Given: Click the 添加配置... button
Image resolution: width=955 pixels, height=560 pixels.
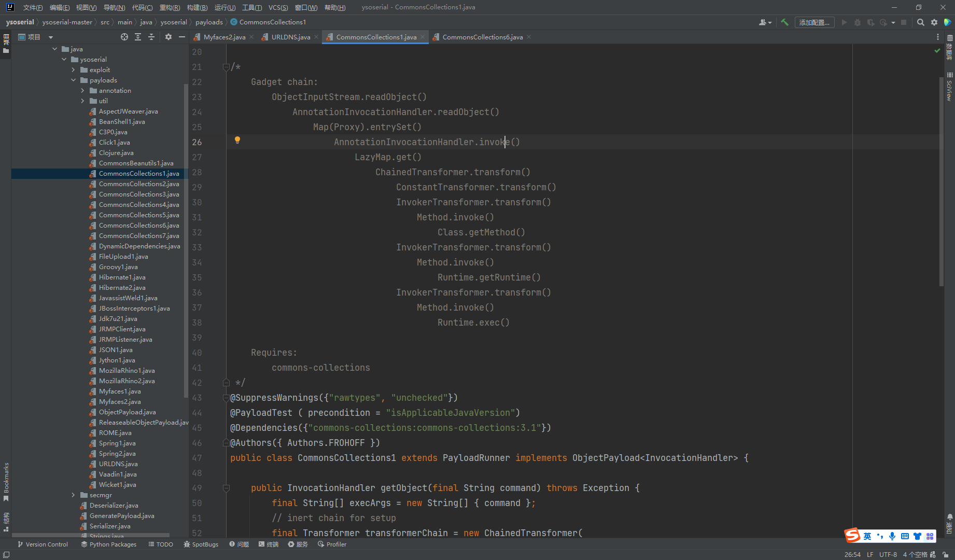Looking at the screenshot, I should tap(814, 22).
